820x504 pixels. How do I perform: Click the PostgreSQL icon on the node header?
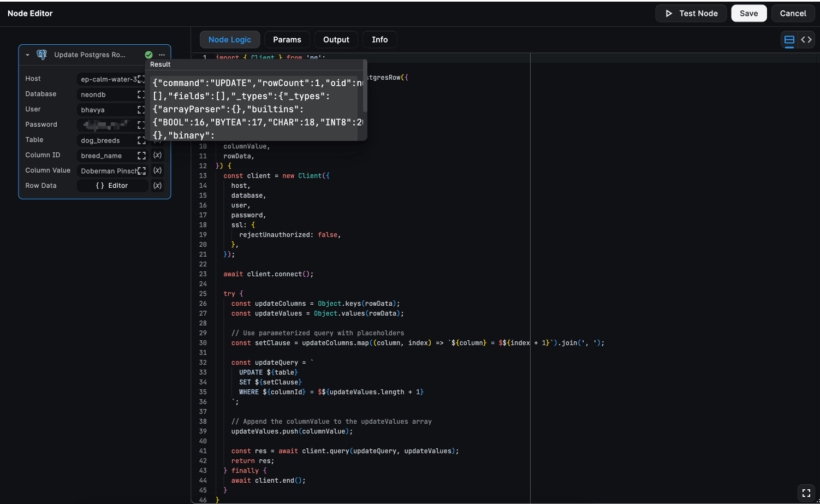point(42,55)
